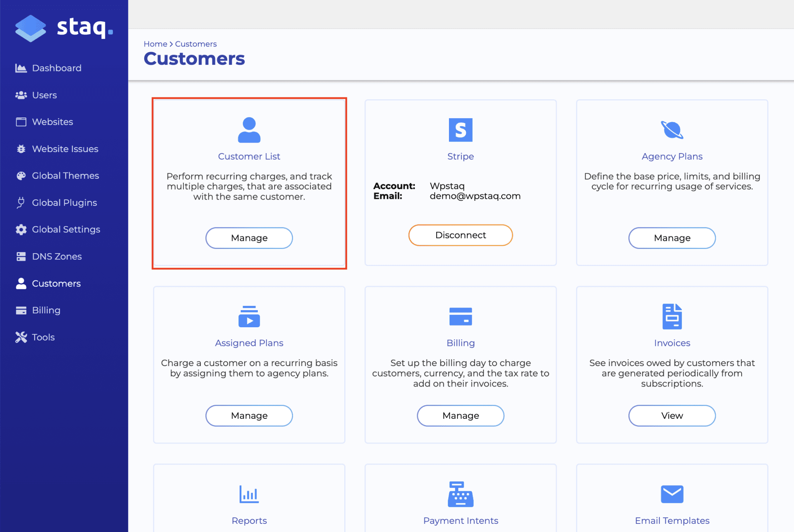Select DNS Zones in sidebar
This screenshot has width=794, height=532.
point(57,257)
